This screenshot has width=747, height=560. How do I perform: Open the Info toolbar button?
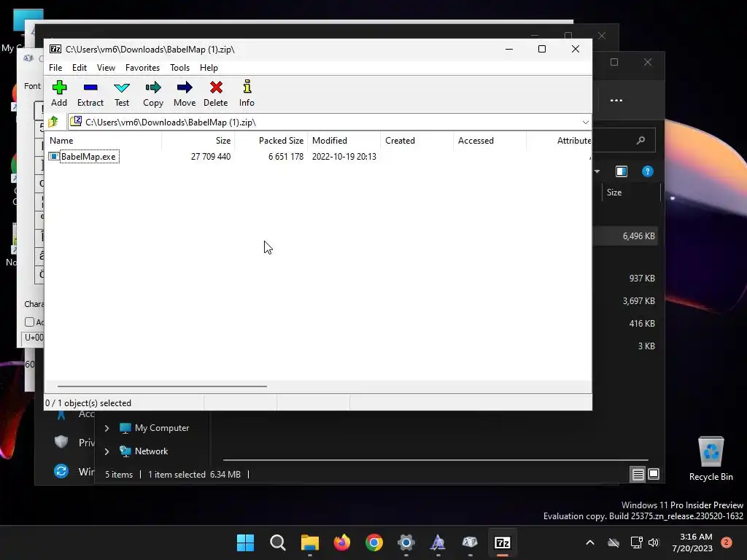click(247, 93)
